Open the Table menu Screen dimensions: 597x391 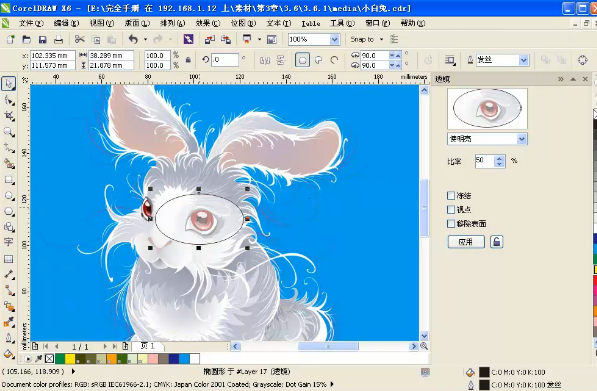pos(311,24)
